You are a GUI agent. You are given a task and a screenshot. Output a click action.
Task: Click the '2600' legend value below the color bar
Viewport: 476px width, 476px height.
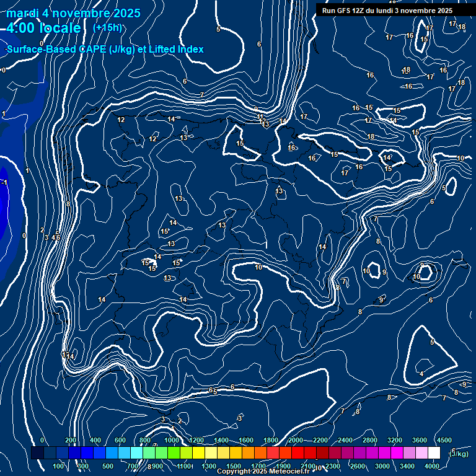pyautogui.click(x=358, y=466)
